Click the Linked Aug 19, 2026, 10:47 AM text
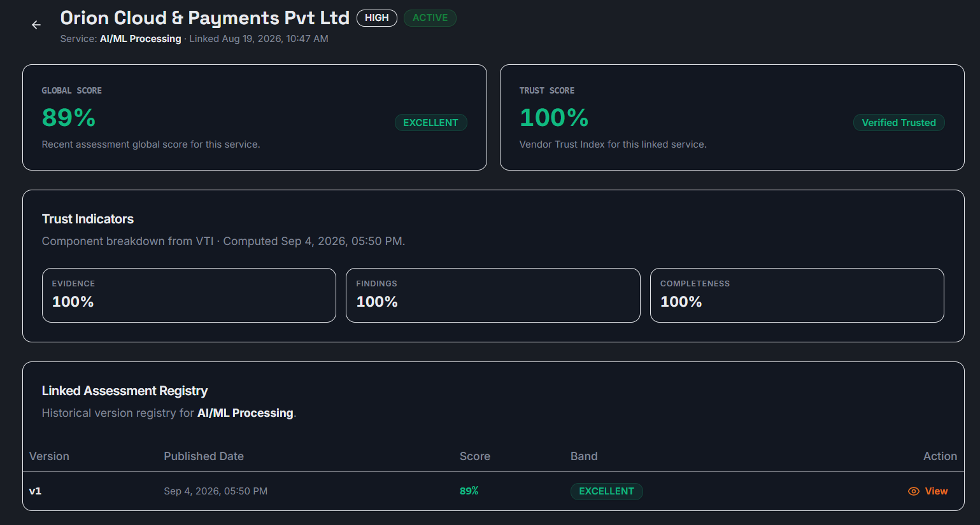The image size is (980, 525). 259,39
